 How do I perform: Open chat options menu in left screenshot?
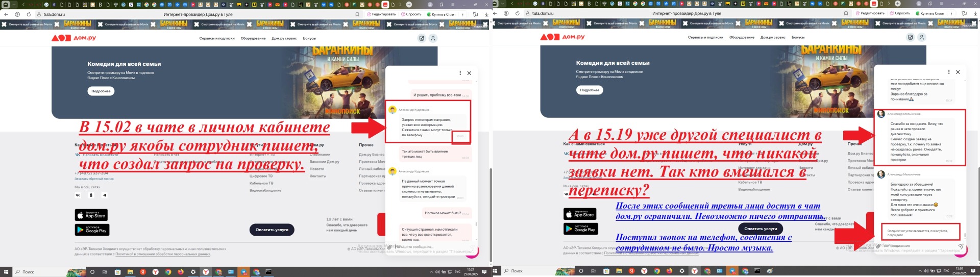(x=460, y=73)
